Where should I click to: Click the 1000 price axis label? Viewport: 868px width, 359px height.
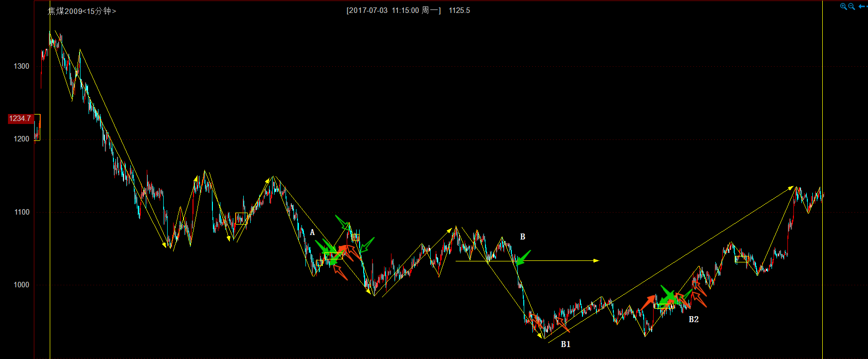coord(21,285)
